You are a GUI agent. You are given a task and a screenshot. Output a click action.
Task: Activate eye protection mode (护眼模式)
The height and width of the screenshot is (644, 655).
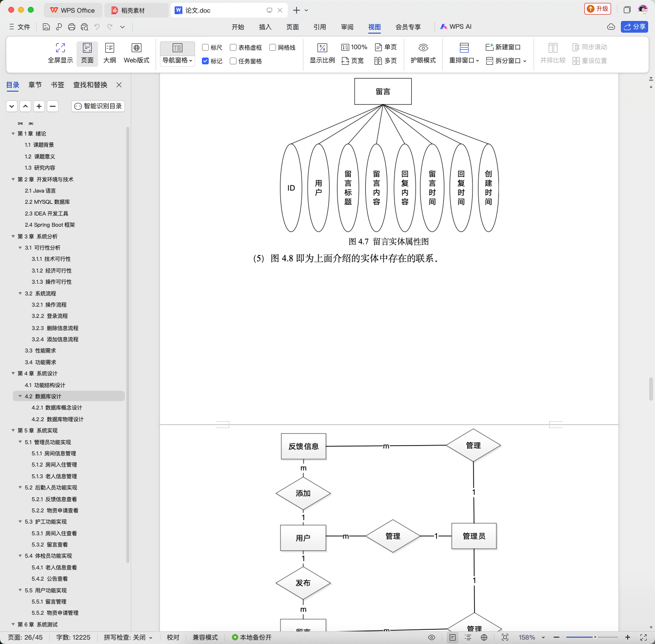point(423,54)
